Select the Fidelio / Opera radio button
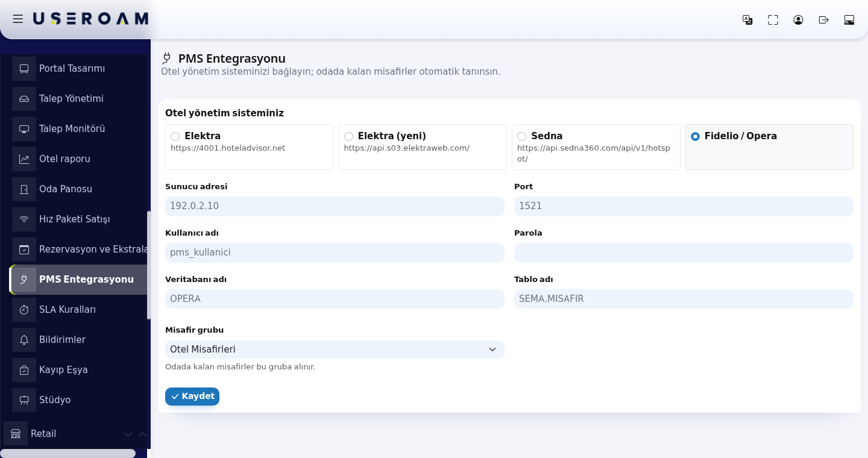 pyautogui.click(x=695, y=137)
